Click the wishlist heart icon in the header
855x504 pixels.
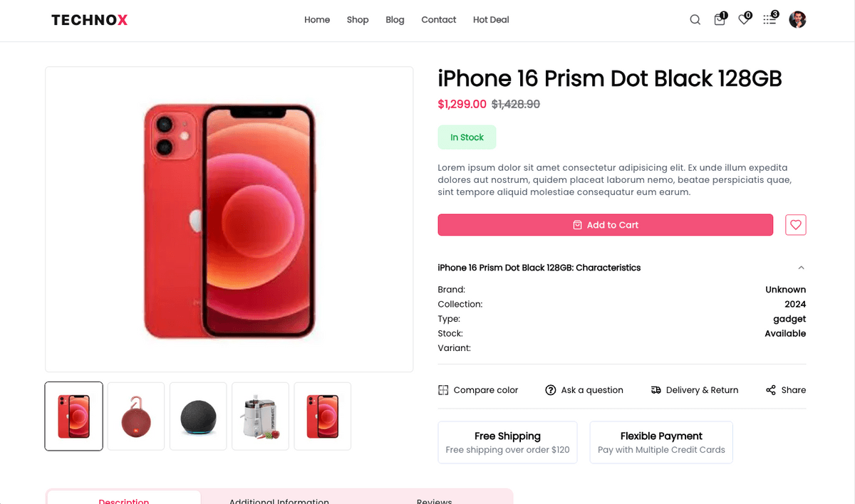point(744,19)
